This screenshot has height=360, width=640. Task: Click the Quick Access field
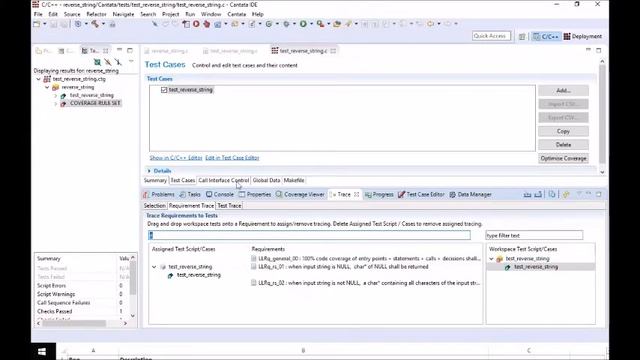point(491,36)
